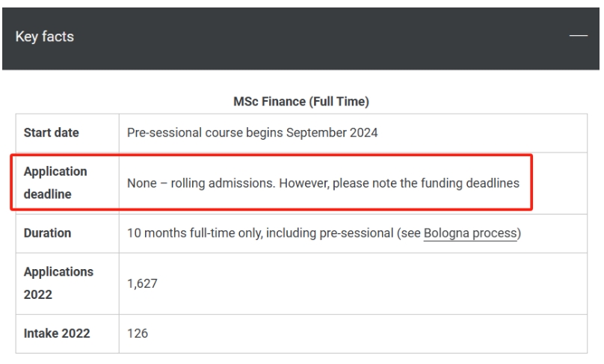Select the 1,627 applications value
604x364 pixels.
coord(142,283)
